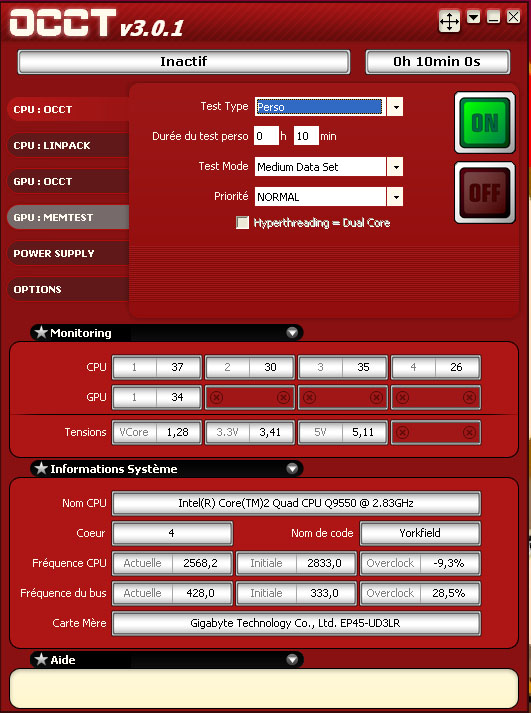Collapse the Aide section with its arrow
Viewport: 531px width, 713px height.
tap(292, 659)
